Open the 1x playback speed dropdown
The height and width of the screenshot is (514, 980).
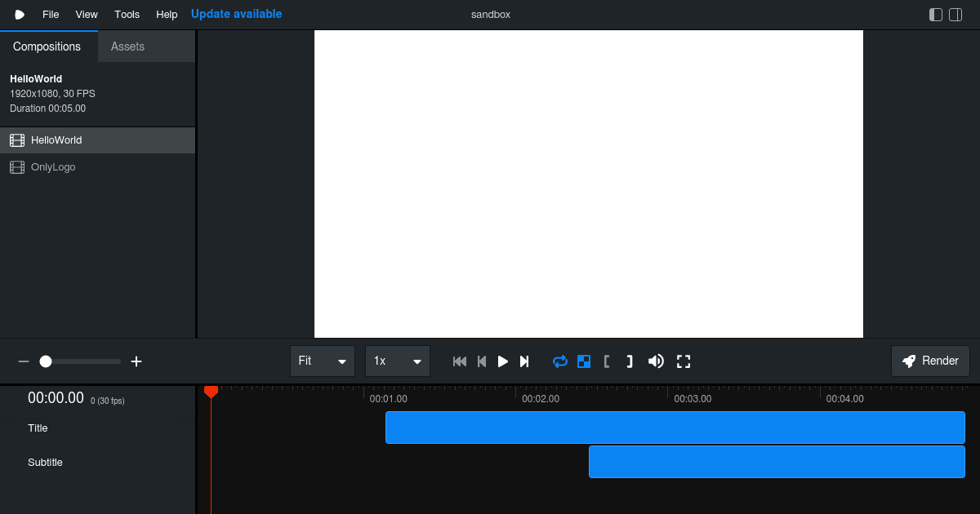398,361
